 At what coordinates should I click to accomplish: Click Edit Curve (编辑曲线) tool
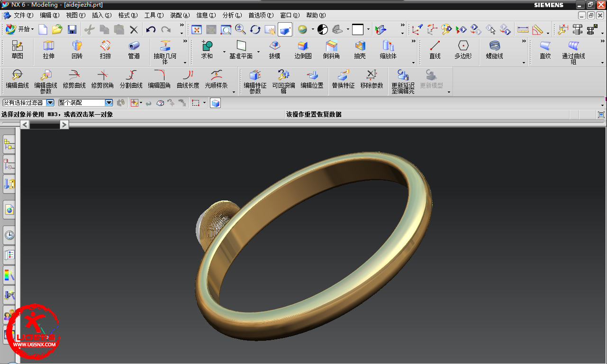pos(18,80)
